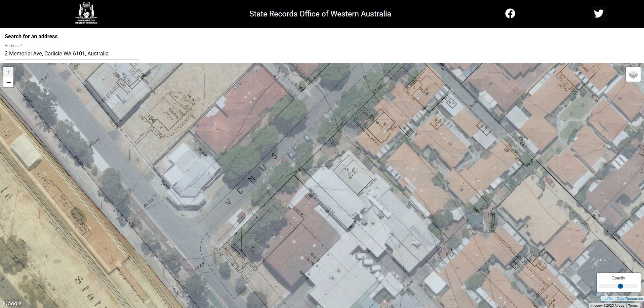The width and height of the screenshot is (644, 308).
Task: Click lot number 6 on the map
Action: (420, 88)
